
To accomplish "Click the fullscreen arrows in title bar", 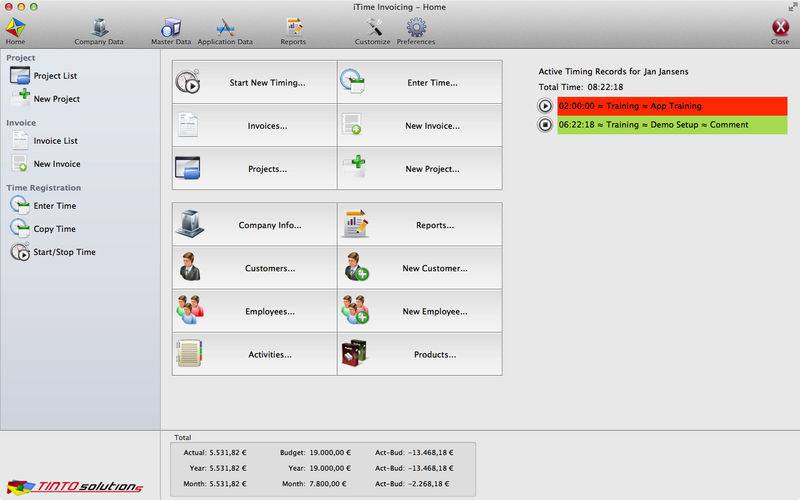I will point(792,7).
